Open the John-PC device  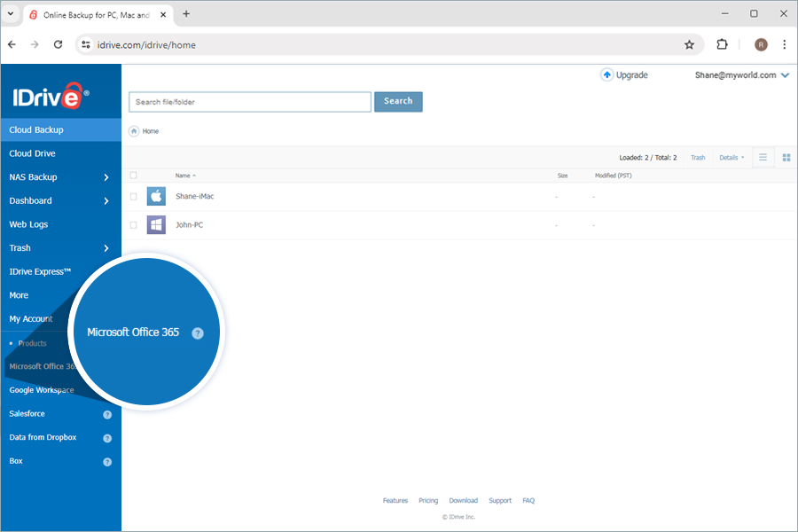[189, 224]
